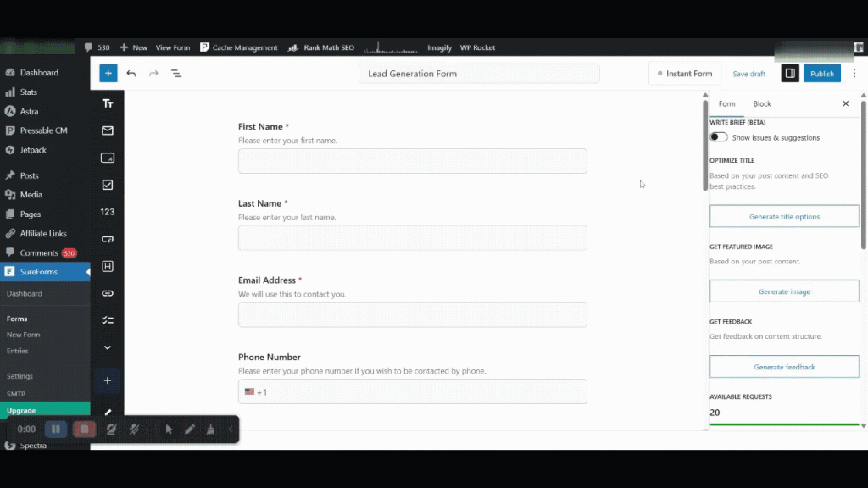
Task: Click Generate title options button
Action: pos(784,217)
